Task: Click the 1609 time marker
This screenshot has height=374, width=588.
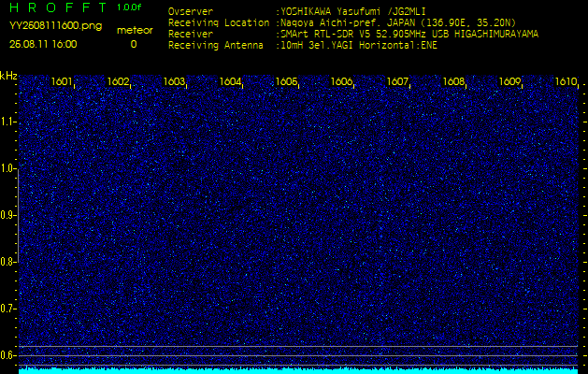Action: [509, 81]
